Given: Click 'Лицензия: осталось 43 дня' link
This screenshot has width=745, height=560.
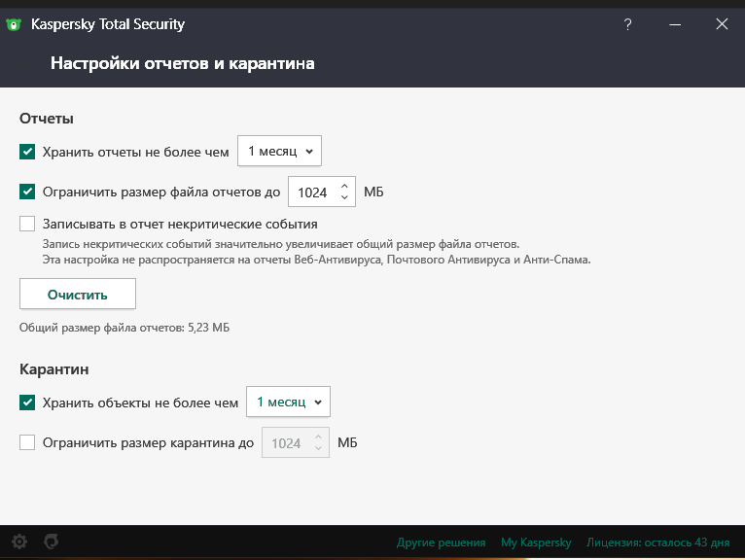Looking at the screenshot, I should 656,542.
